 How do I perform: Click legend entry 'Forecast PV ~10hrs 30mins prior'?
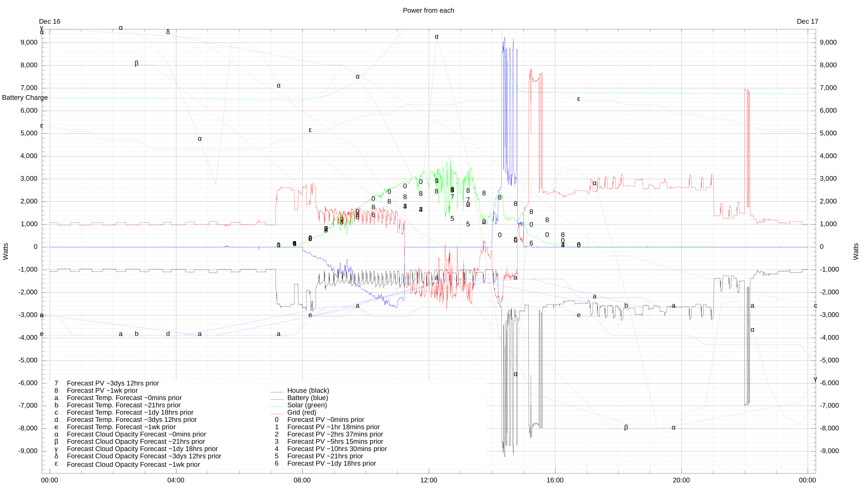[x=337, y=449]
